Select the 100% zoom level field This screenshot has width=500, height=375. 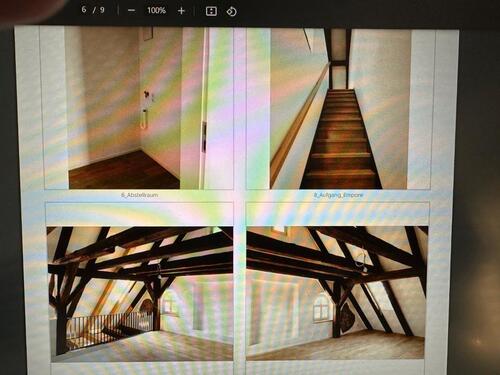pyautogui.click(x=156, y=10)
